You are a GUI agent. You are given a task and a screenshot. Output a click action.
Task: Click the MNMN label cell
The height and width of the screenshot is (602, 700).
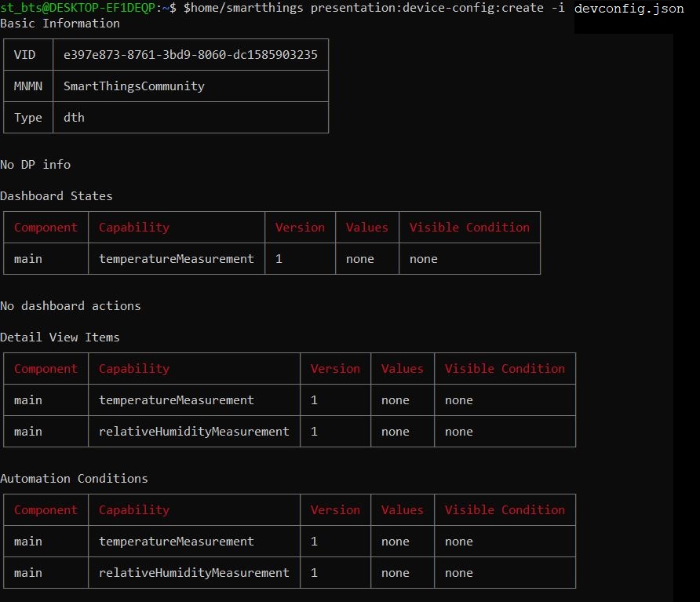pyautogui.click(x=28, y=86)
